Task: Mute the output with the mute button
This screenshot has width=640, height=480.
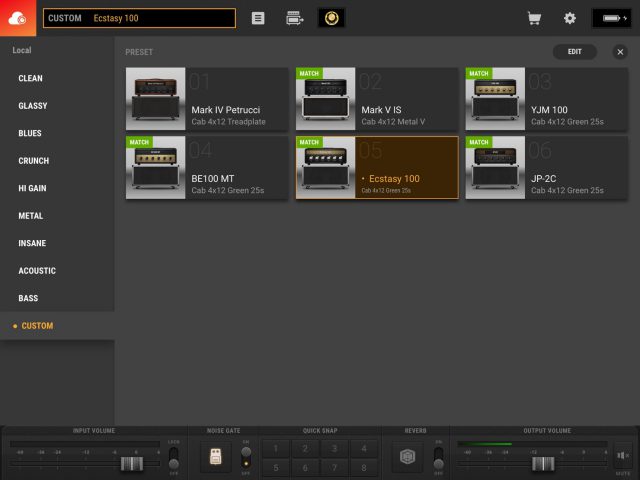Action: pyautogui.click(x=623, y=456)
